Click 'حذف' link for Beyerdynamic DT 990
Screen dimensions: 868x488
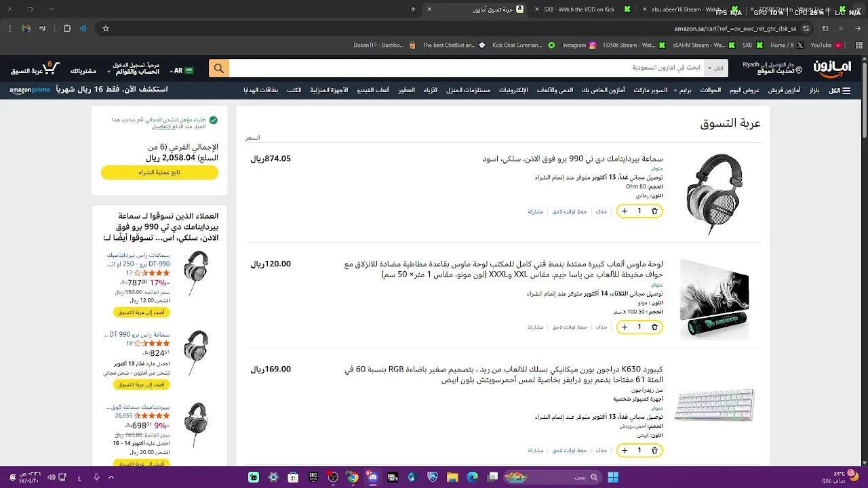[601, 211]
